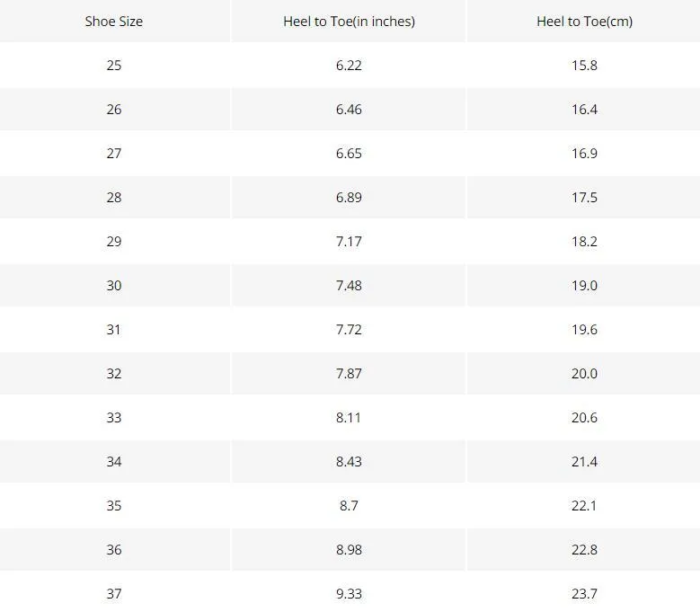This screenshot has height=612, width=700.
Task: Click shoe size 37 cell
Action: tap(115, 592)
